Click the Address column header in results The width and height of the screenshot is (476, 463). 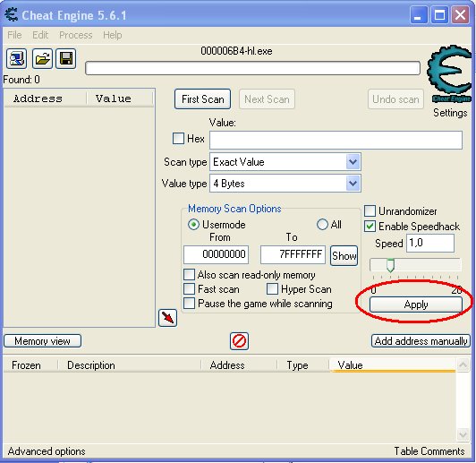(x=46, y=99)
